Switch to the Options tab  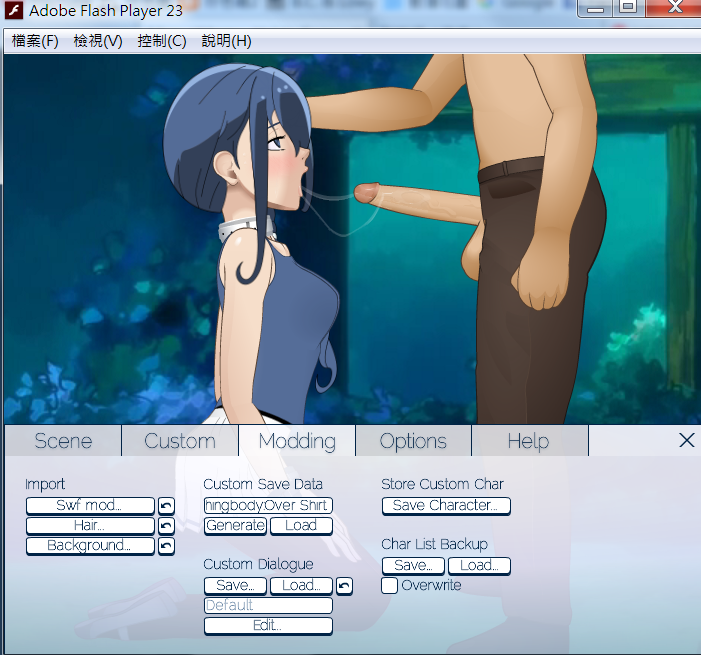pos(413,441)
